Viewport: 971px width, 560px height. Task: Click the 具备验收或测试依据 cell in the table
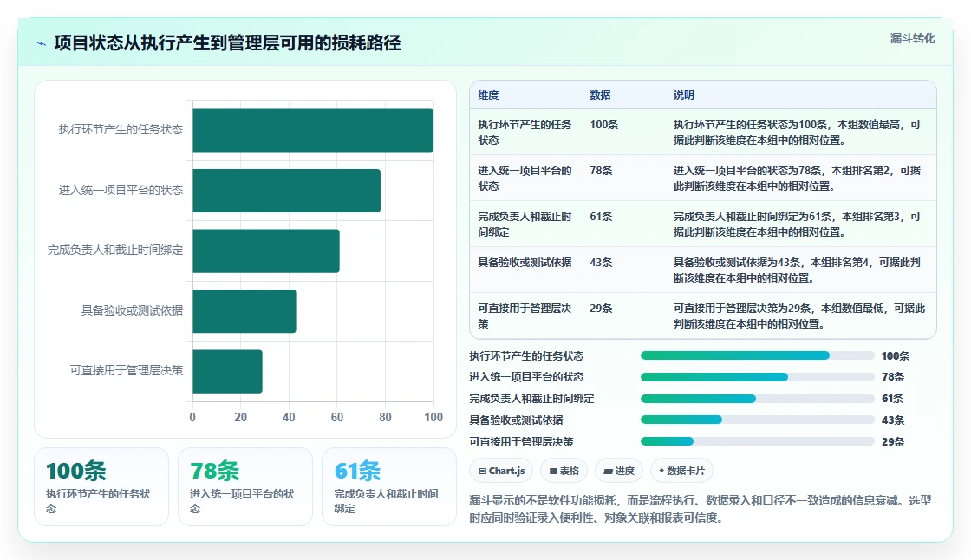pyautogui.click(x=525, y=262)
